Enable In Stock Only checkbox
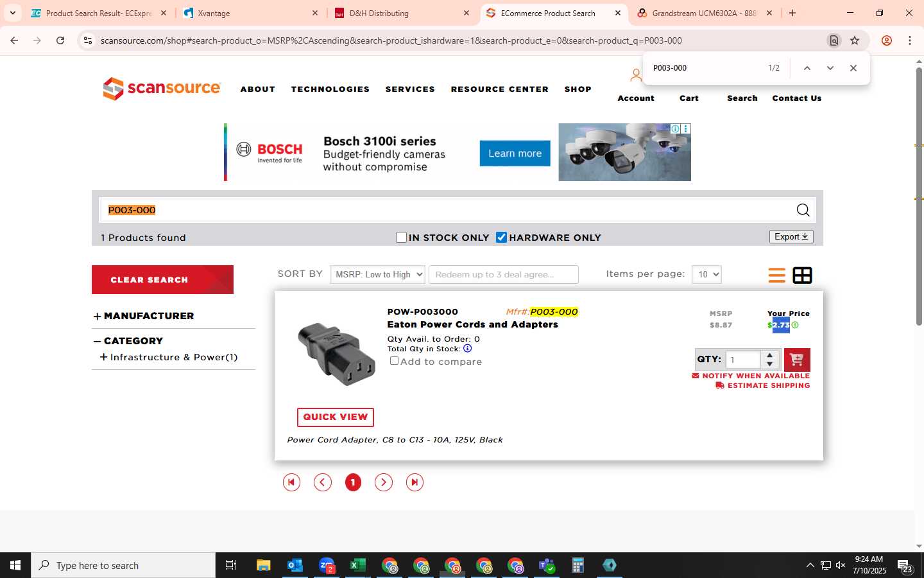This screenshot has height=578, width=924. 402,238
